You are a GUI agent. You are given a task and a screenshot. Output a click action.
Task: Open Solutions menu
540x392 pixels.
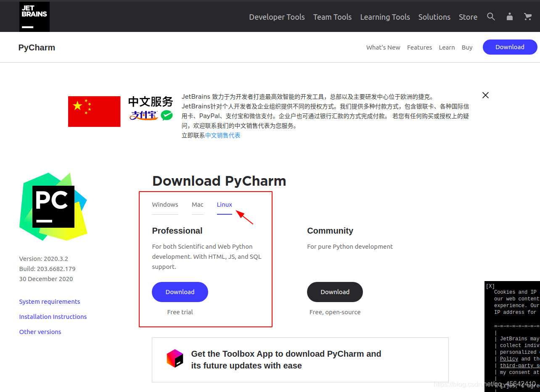click(434, 17)
